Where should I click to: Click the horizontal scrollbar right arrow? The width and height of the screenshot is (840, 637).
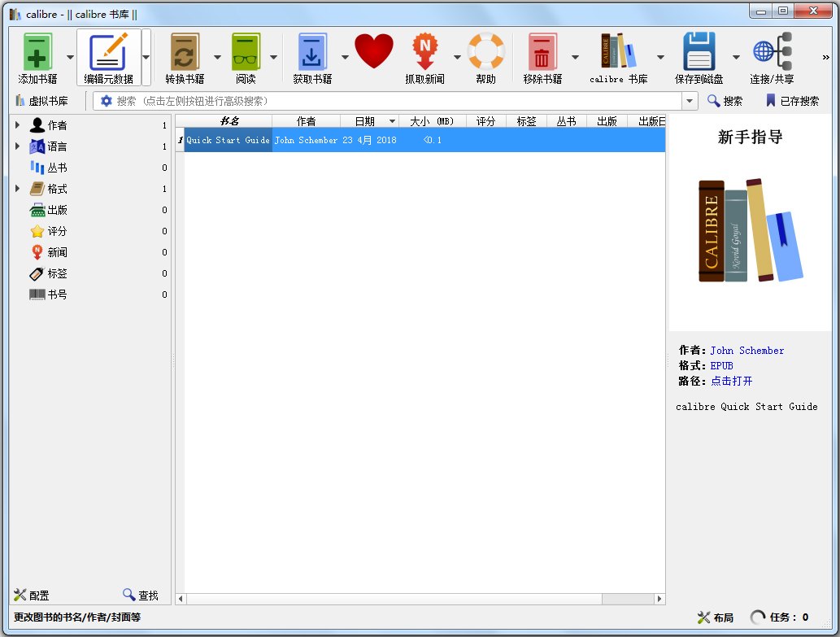point(659,599)
